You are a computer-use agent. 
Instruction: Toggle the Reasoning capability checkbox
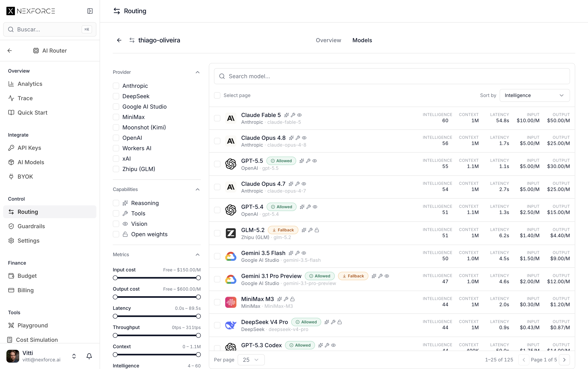tap(116, 203)
